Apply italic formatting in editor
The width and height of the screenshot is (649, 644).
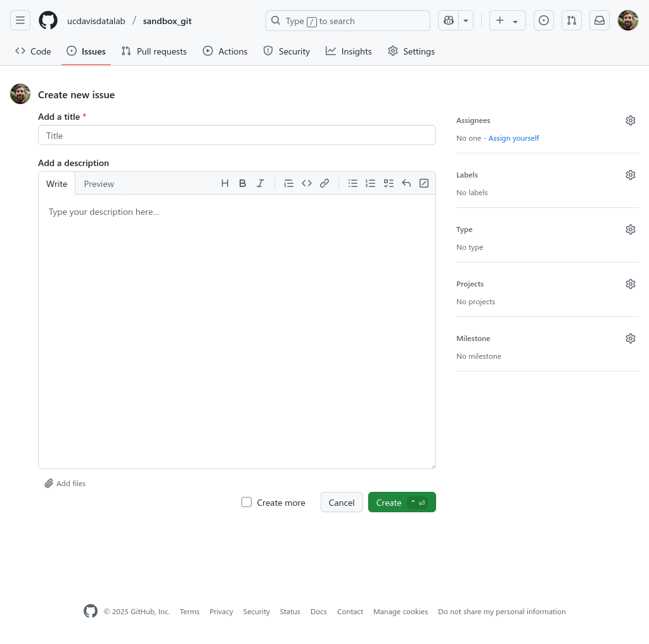coord(260,183)
